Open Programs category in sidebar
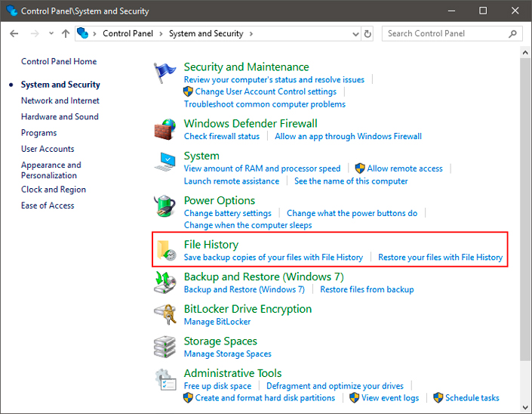This screenshot has height=414, width=532. [38, 133]
